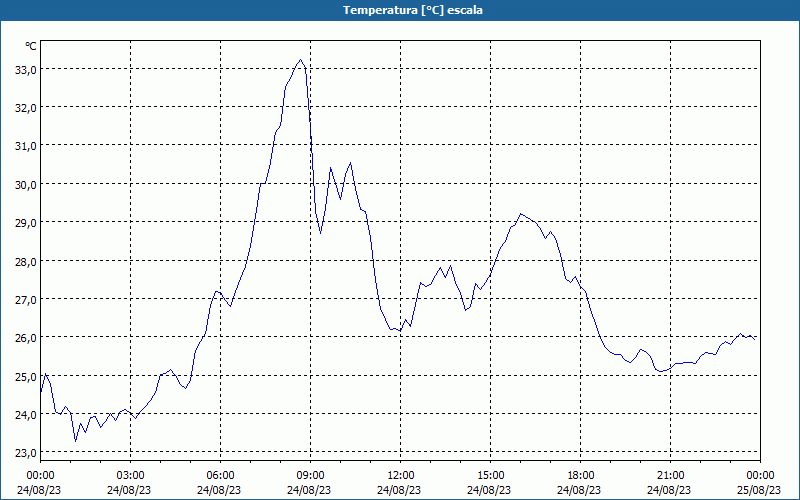Click the '00:00' time label above 24/08/23
Image resolution: width=800 pixels, height=500 pixels.
coord(40,476)
